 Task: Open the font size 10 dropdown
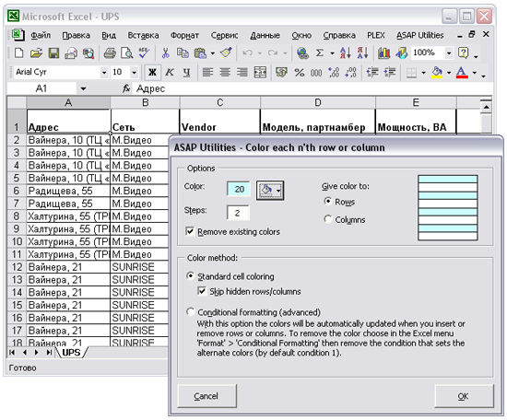(x=134, y=73)
